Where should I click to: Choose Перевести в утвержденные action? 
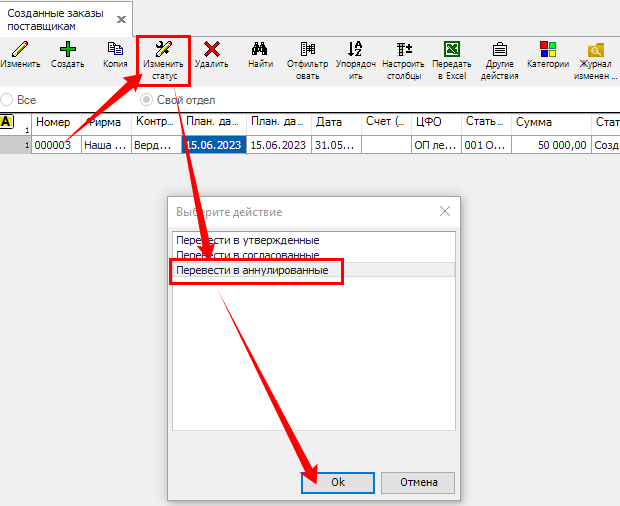click(x=247, y=241)
